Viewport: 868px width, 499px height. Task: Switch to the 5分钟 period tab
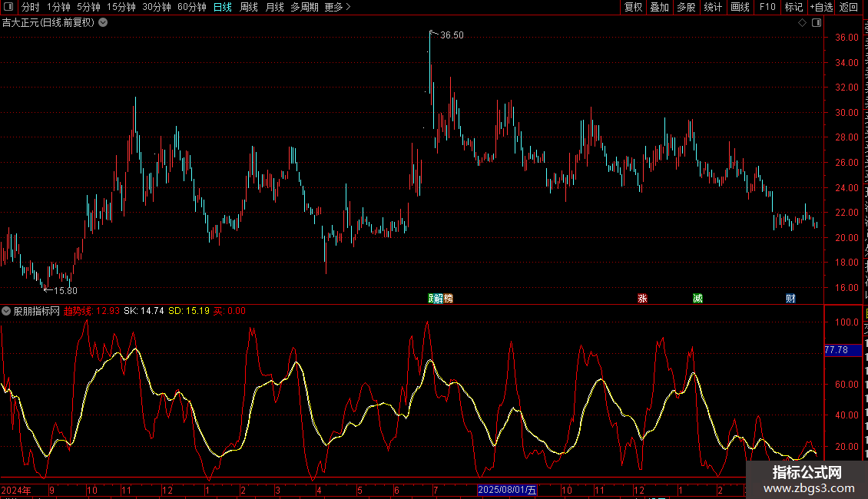click(88, 7)
